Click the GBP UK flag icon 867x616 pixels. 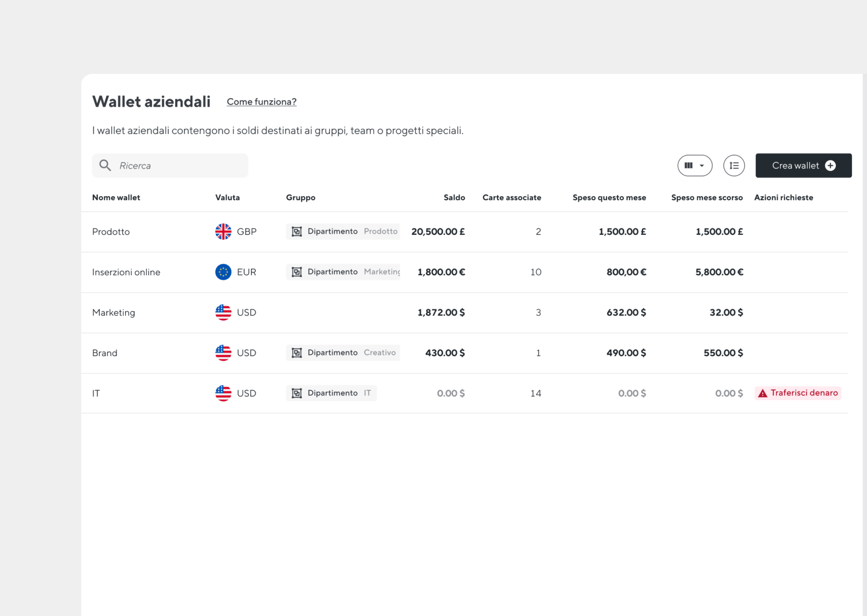(223, 231)
